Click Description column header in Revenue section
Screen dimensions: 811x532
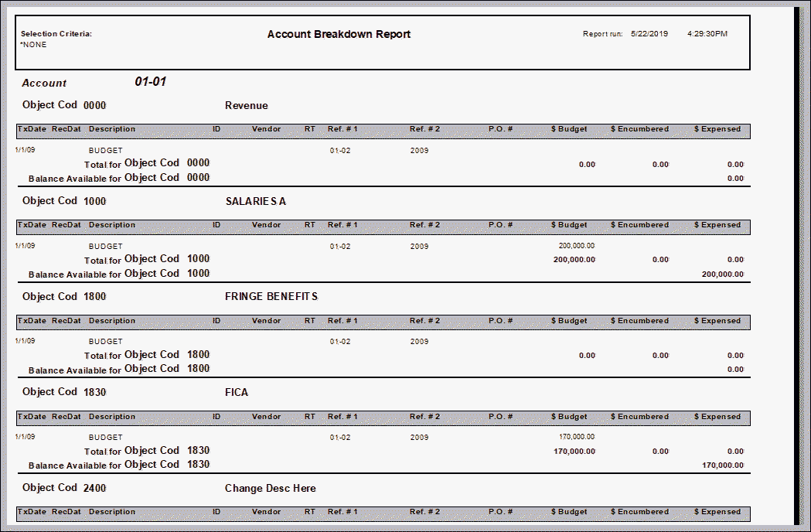coord(112,129)
